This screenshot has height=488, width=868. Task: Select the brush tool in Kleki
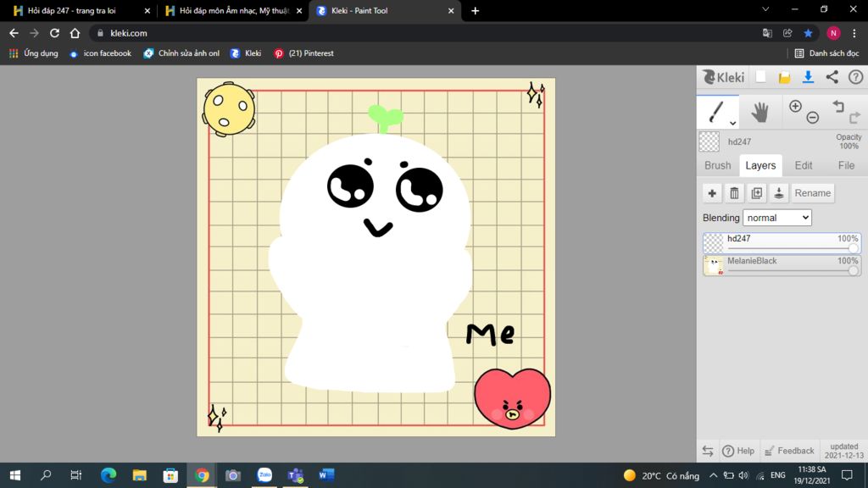(715, 113)
